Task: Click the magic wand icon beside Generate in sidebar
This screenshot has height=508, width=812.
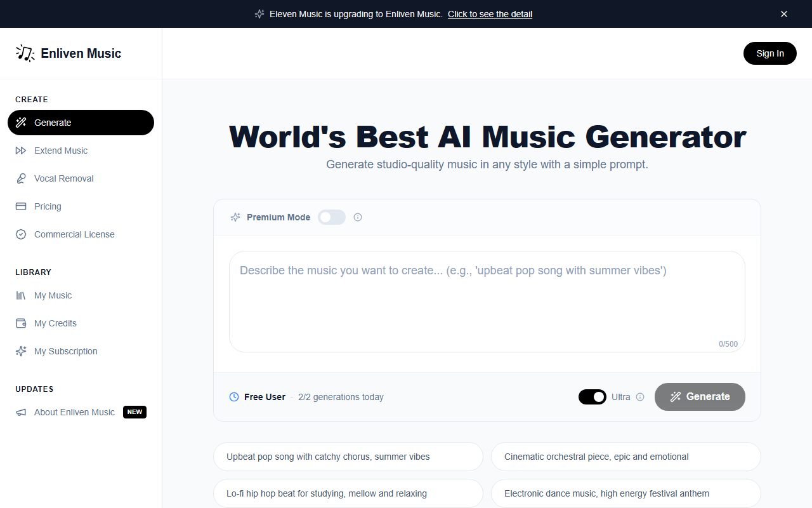Action: [x=21, y=123]
